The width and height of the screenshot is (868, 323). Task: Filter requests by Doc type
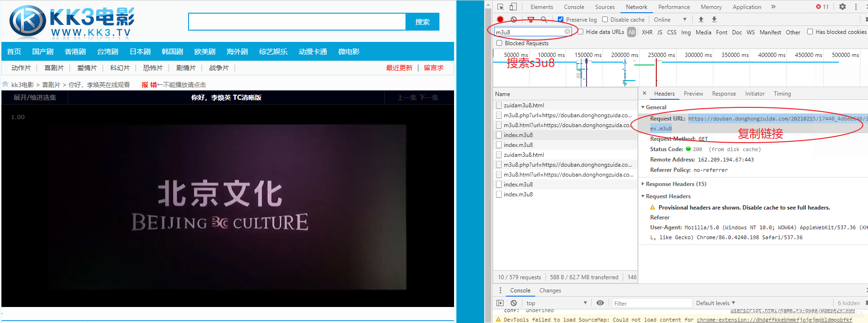coord(737,32)
